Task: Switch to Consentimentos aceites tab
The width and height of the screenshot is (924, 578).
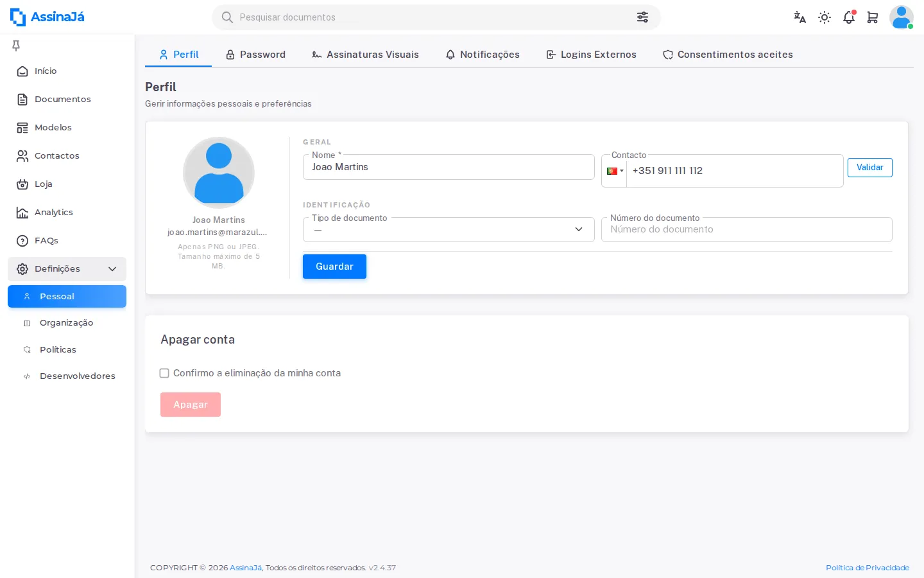Action: point(728,55)
